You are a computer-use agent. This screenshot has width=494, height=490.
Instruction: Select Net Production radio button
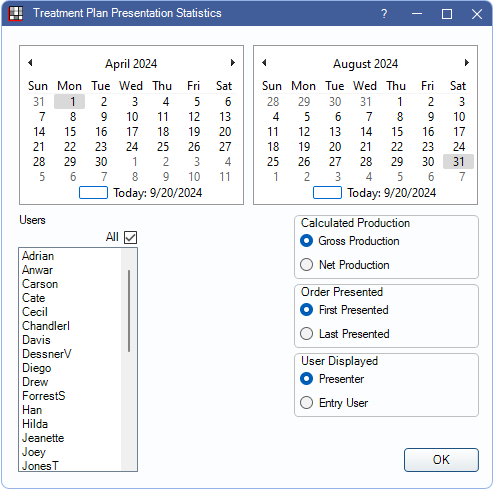(306, 265)
